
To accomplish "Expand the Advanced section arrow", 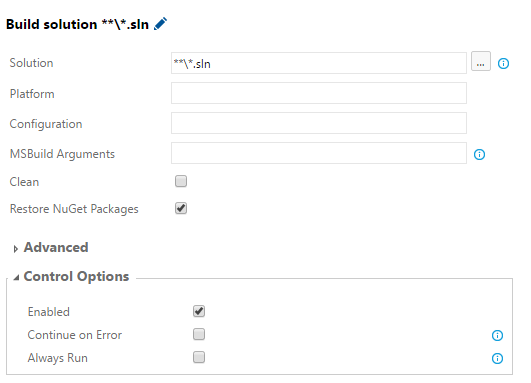I will point(15,249).
